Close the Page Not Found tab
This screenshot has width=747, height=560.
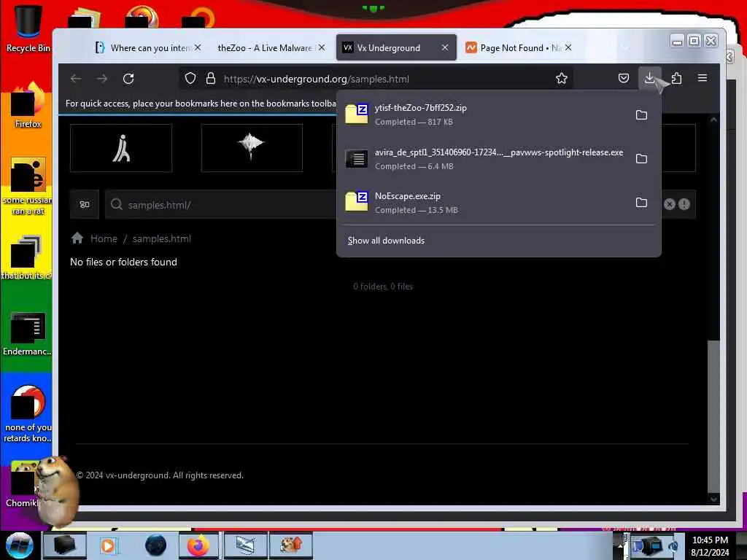click(568, 47)
